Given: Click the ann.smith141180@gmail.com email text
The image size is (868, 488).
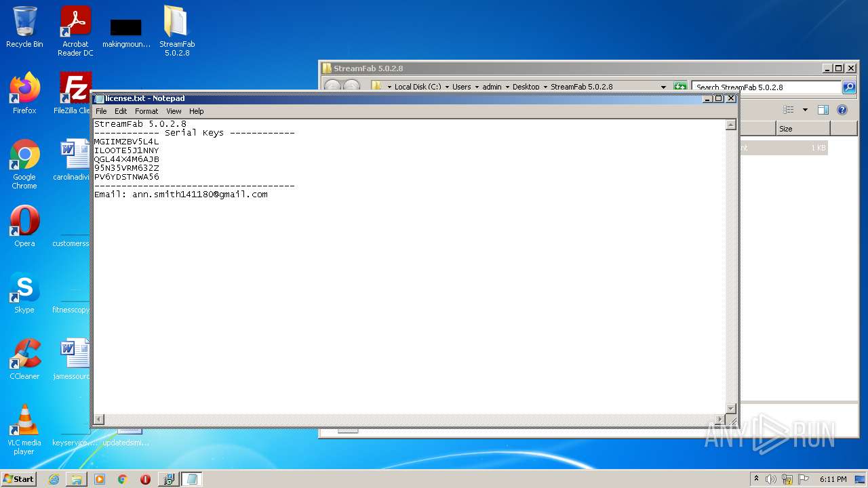Looking at the screenshot, I should pyautogui.click(x=200, y=195).
